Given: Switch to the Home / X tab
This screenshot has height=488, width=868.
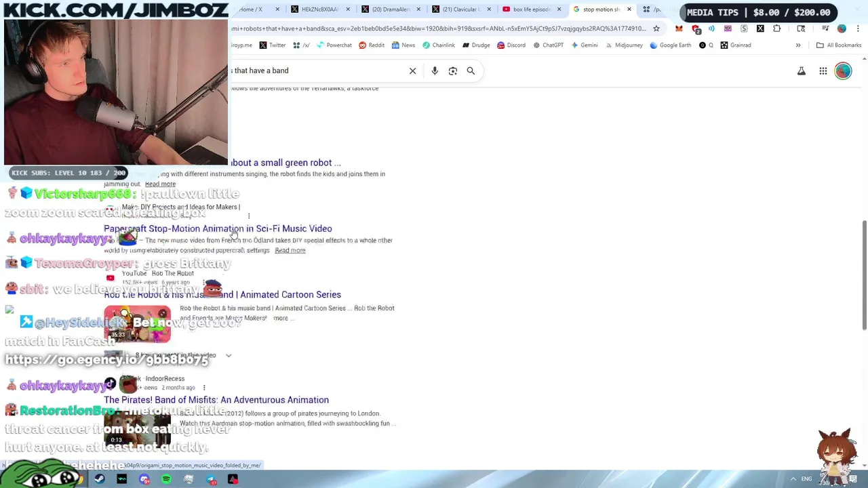Looking at the screenshot, I should click(251, 9).
